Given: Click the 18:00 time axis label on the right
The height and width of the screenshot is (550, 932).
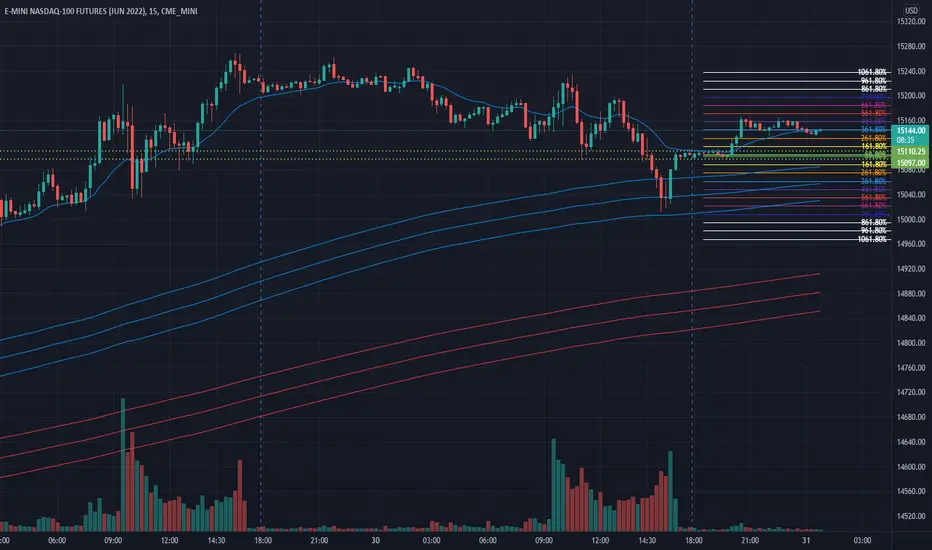Looking at the screenshot, I should 694,540.
